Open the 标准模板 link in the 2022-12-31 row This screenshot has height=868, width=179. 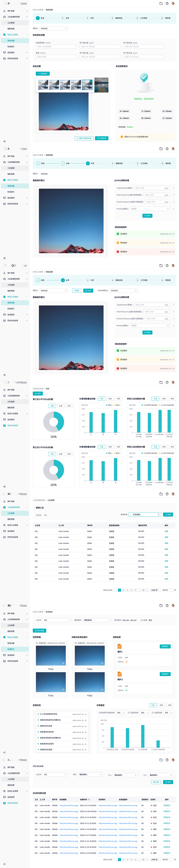pos(69,805)
